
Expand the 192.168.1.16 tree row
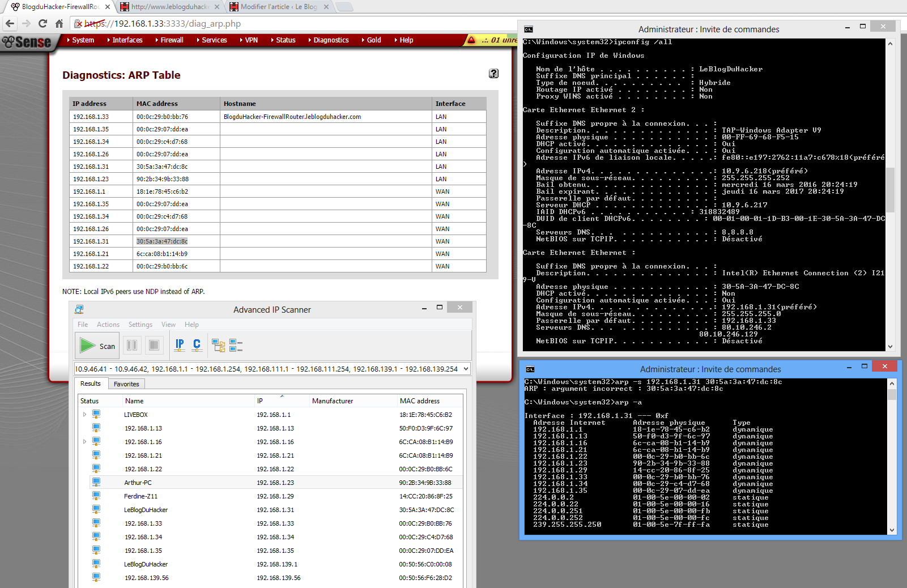85,442
